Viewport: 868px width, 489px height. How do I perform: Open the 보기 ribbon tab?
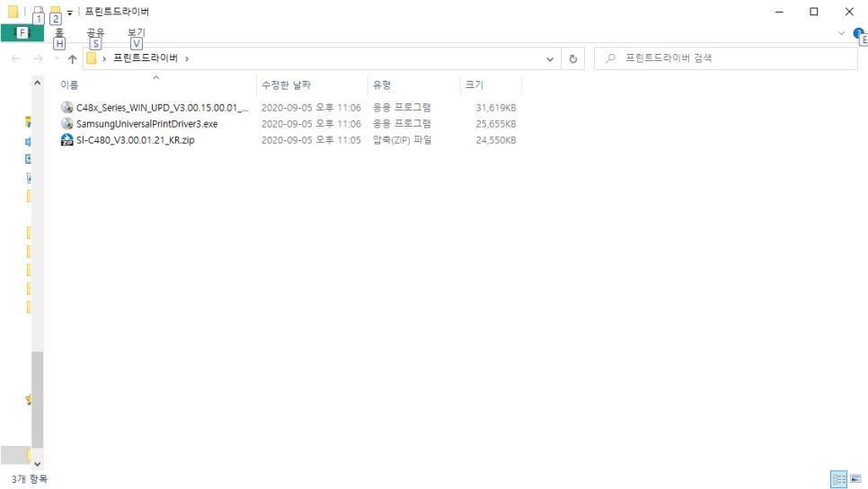pyautogui.click(x=137, y=32)
